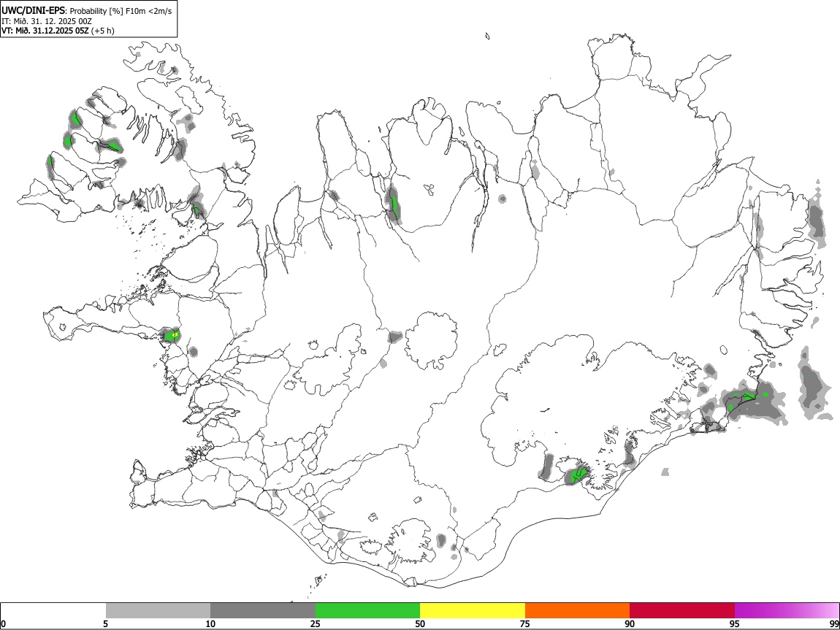Click the yellow 50–75% legend swatch
The height and width of the screenshot is (630, 840).
click(473, 611)
